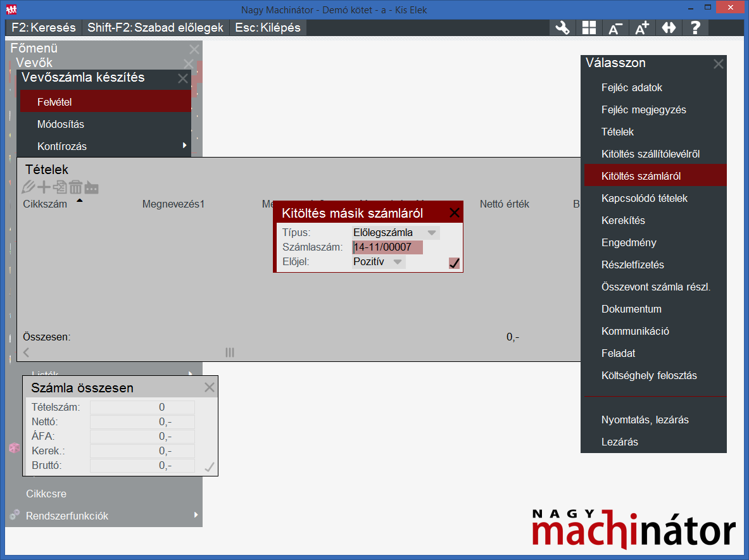Click the ÁFA value field
Image resolution: width=749 pixels, height=560 pixels.
[x=142, y=437]
